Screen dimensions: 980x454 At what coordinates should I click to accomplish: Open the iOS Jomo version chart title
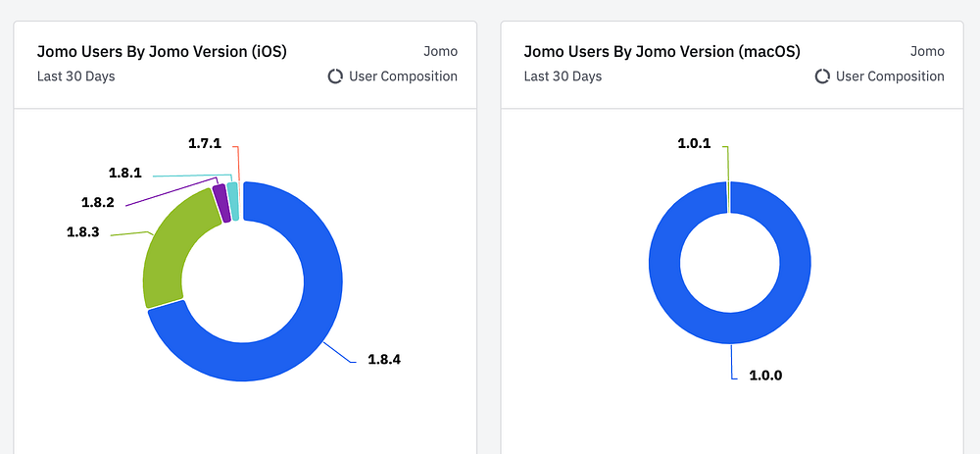(x=162, y=51)
